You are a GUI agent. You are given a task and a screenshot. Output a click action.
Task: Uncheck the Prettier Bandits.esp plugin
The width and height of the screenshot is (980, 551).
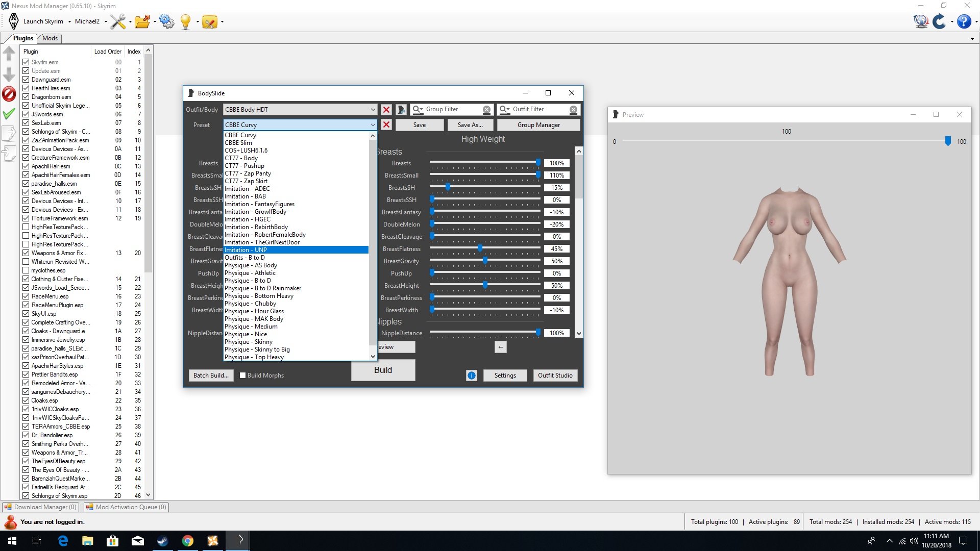pyautogui.click(x=26, y=374)
